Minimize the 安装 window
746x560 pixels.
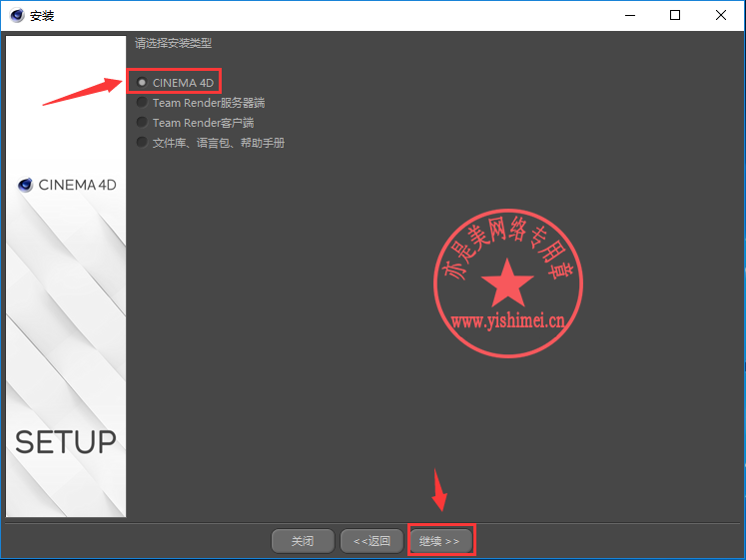630,15
